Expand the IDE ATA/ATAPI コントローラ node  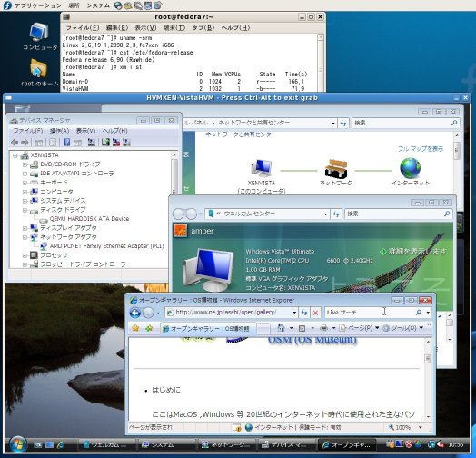tap(25, 174)
